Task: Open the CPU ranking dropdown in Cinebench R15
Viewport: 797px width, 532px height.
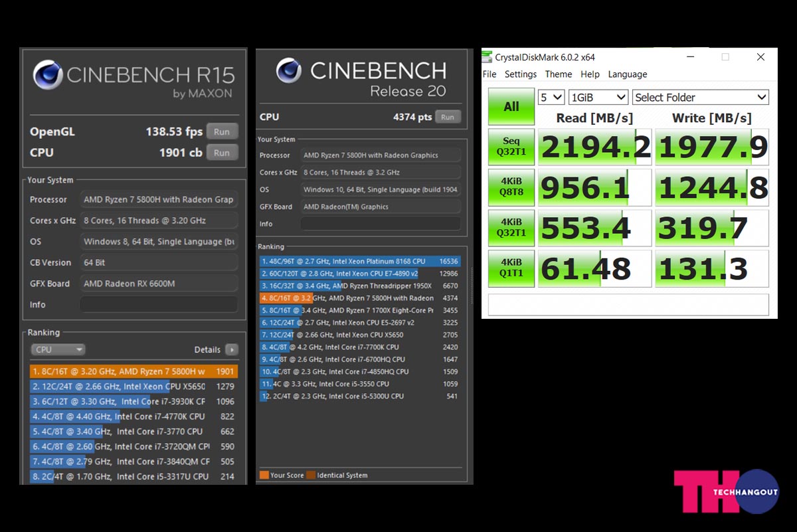Action: (58, 349)
